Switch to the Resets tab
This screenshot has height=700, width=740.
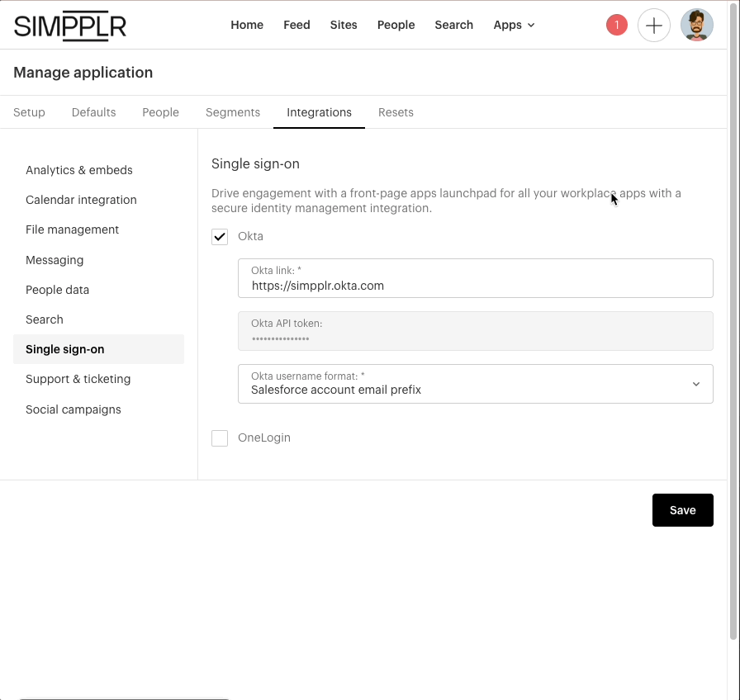point(396,112)
